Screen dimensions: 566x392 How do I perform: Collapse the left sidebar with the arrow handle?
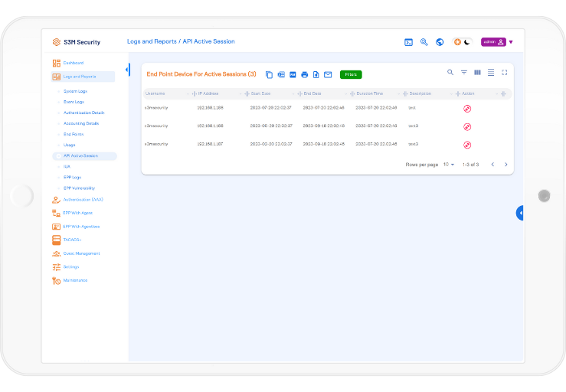pos(127,70)
